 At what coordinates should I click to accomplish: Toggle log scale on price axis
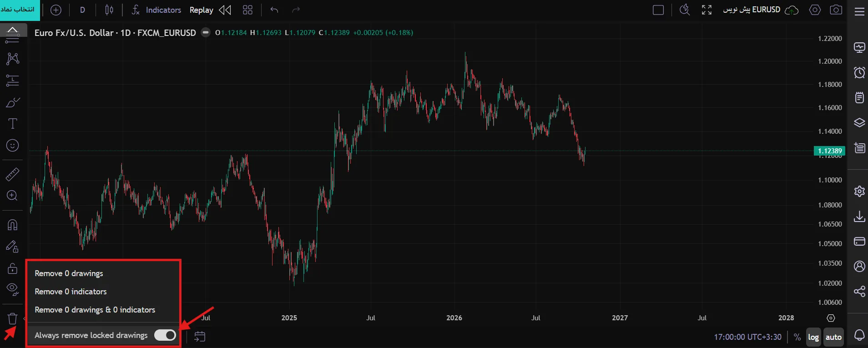click(x=813, y=337)
